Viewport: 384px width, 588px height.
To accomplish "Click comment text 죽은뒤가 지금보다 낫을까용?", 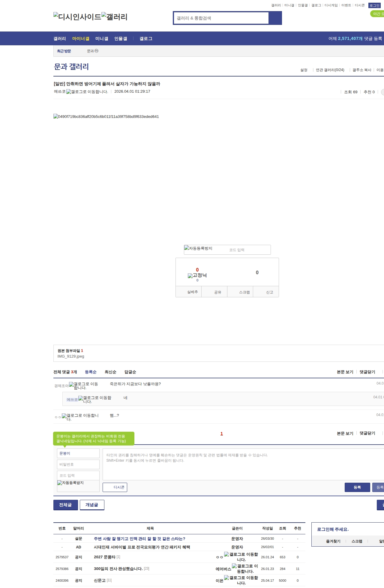I will click(x=135, y=384).
